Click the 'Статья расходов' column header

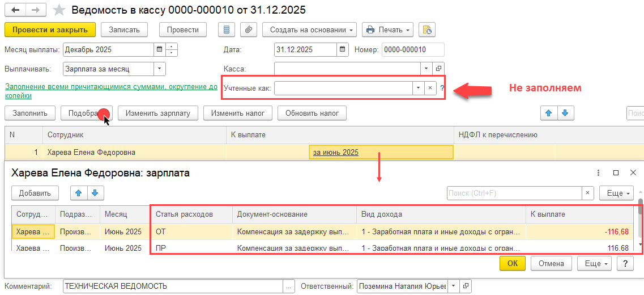point(192,214)
